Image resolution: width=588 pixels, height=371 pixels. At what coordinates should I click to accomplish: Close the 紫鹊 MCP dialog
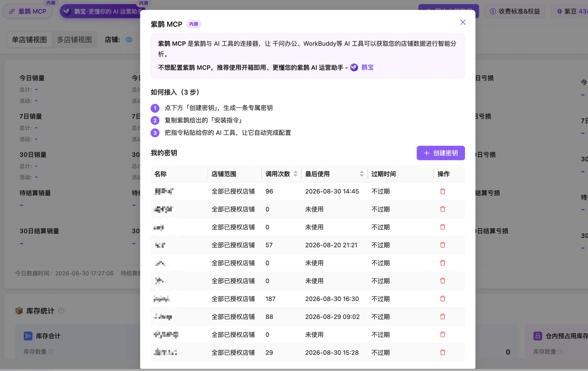pyautogui.click(x=463, y=22)
